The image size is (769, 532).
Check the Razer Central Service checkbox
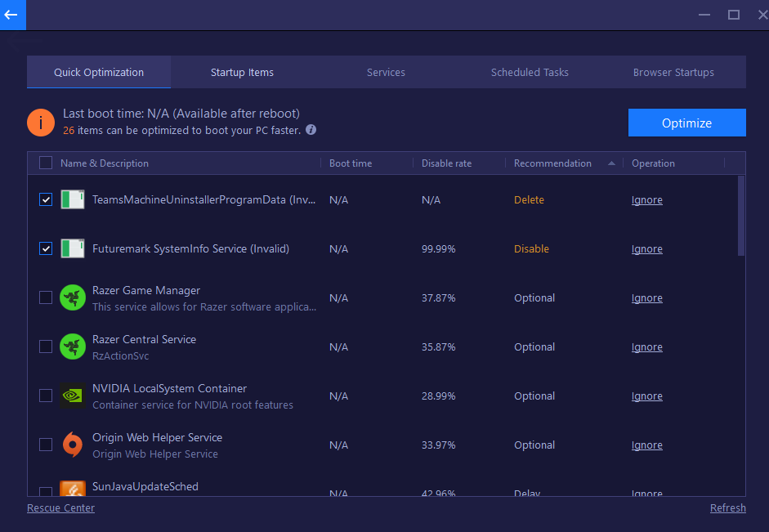click(x=46, y=346)
